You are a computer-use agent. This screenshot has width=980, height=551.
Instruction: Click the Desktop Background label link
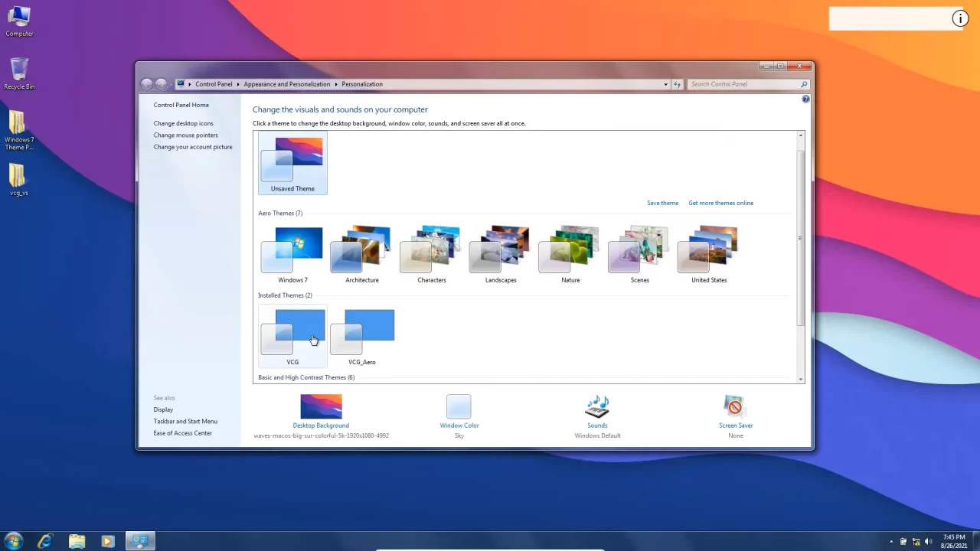tap(321, 425)
